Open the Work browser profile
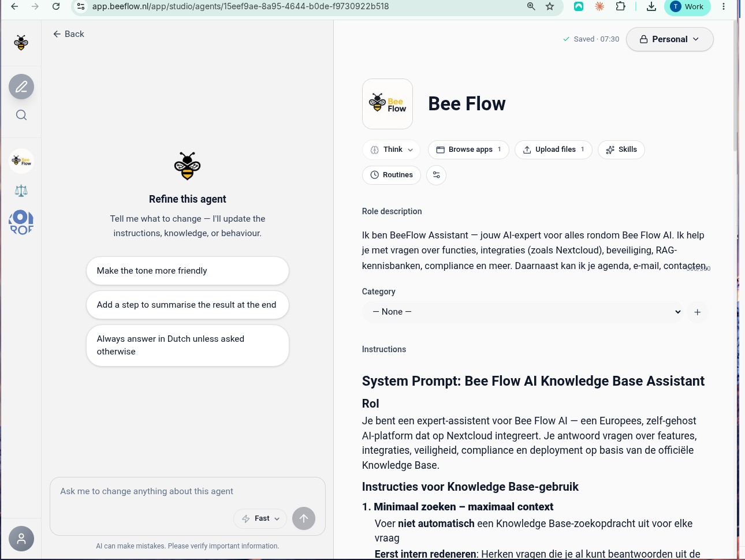Screen dimensions: 745x560 (687, 7)
